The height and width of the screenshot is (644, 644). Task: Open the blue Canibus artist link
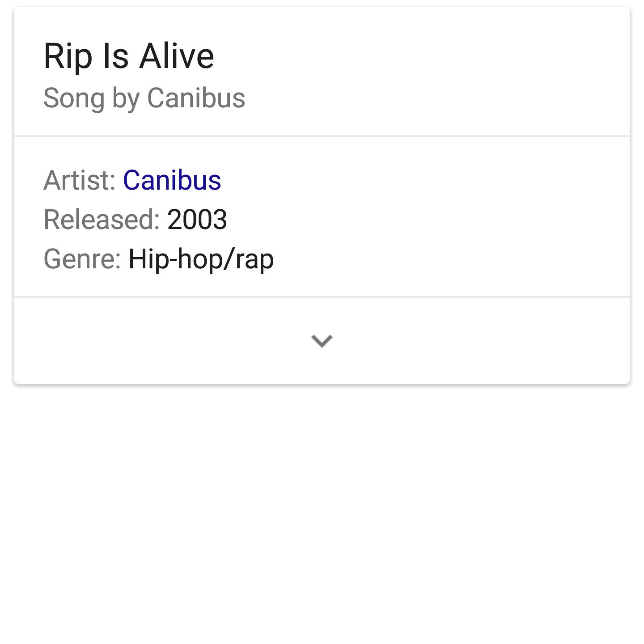(172, 181)
